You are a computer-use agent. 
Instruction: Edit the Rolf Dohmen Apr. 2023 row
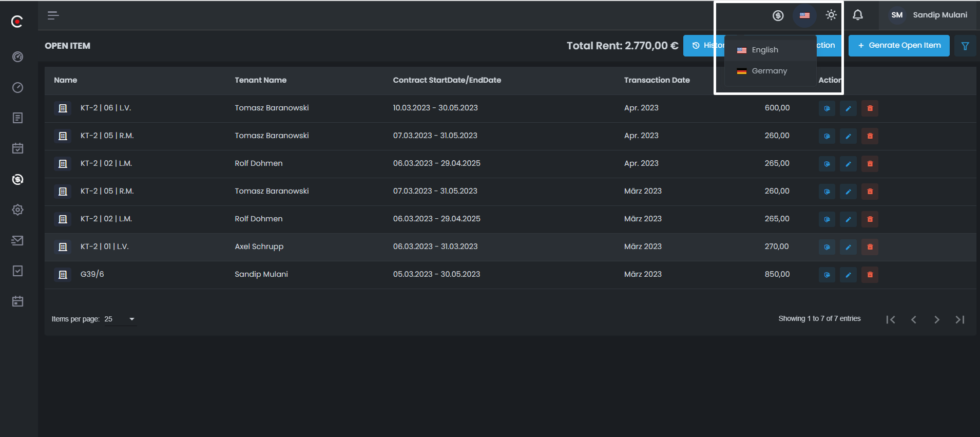pyautogui.click(x=848, y=164)
